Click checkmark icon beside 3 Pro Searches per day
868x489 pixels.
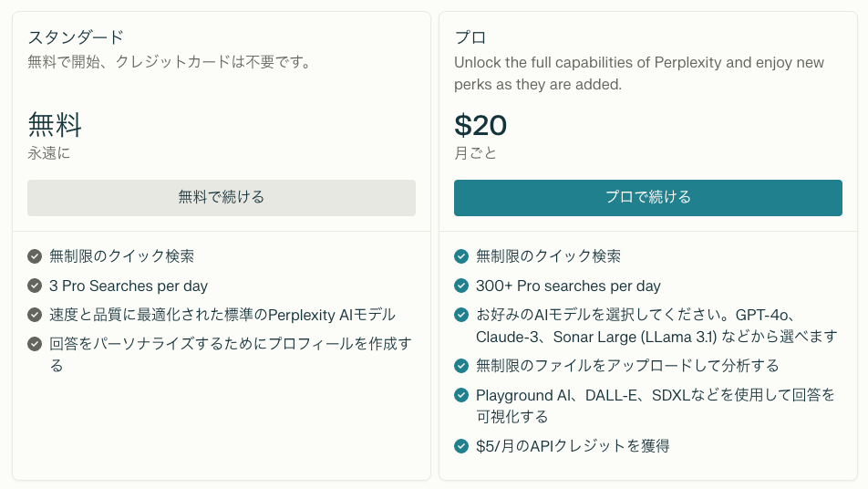pyautogui.click(x=35, y=286)
